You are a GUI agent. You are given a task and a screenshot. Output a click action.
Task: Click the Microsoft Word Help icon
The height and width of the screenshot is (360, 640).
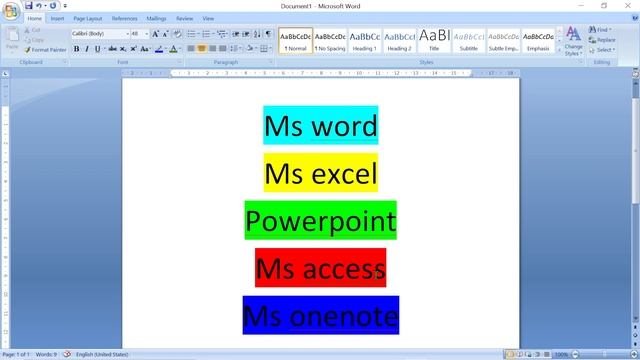click(635, 18)
